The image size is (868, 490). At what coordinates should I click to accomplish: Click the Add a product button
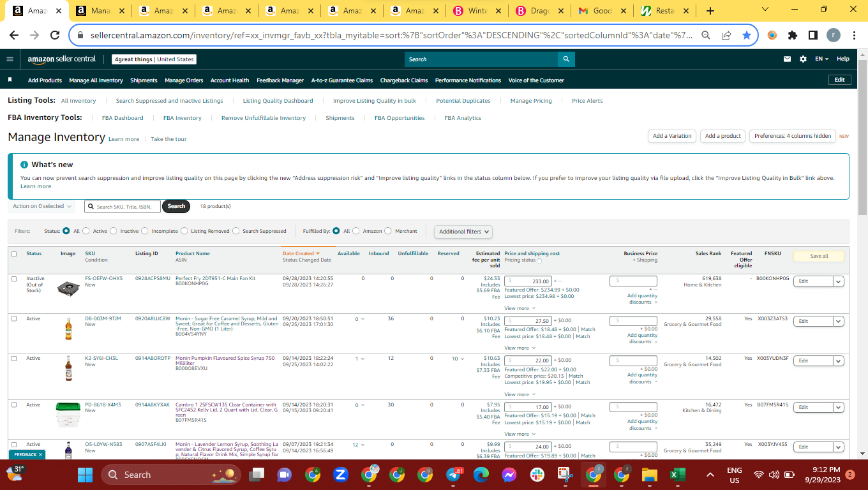click(x=723, y=136)
